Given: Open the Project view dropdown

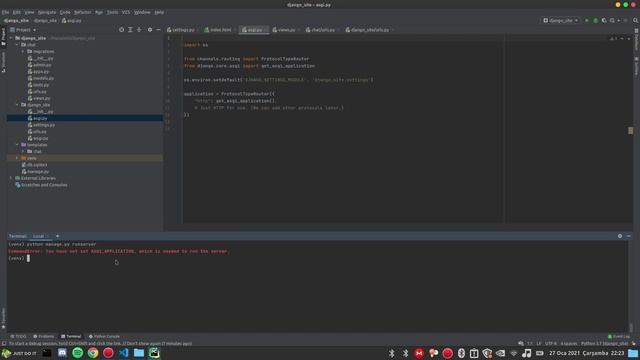Looking at the screenshot, I should pyautogui.click(x=23, y=30).
